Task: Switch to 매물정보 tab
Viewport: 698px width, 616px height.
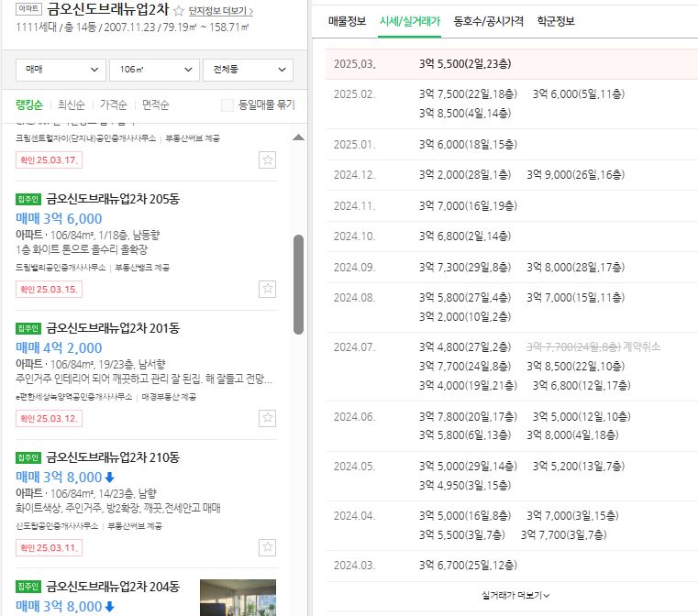Action: click(x=348, y=21)
